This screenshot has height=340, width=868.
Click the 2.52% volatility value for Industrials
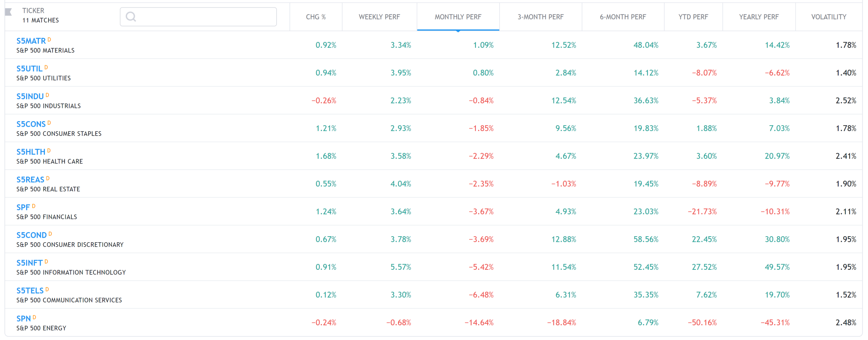846,100
